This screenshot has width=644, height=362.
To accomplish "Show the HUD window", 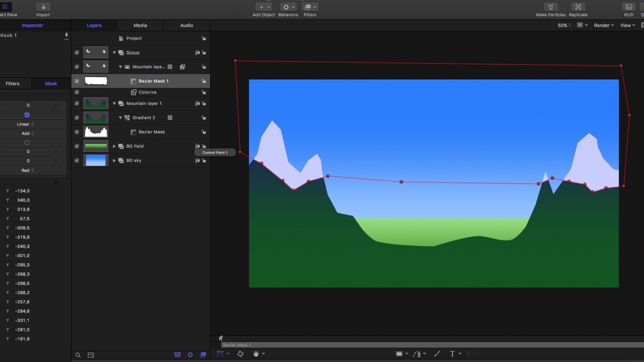I will click(x=629, y=7).
